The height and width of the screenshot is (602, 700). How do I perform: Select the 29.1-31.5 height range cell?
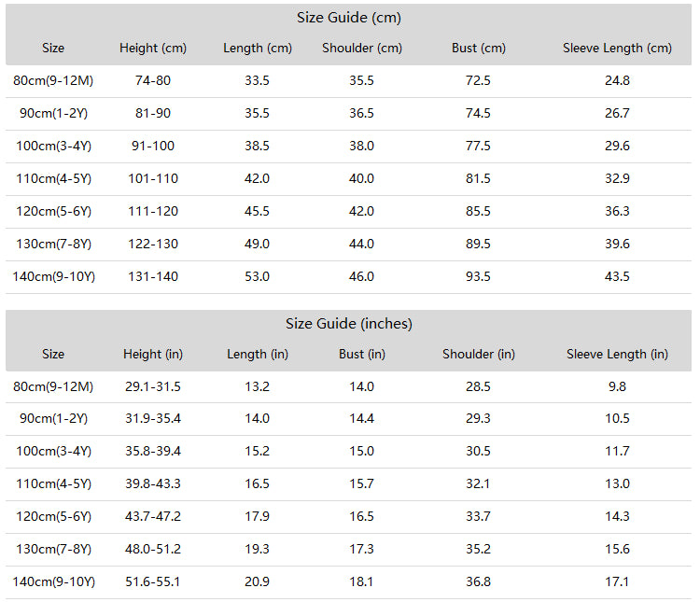[153, 386]
